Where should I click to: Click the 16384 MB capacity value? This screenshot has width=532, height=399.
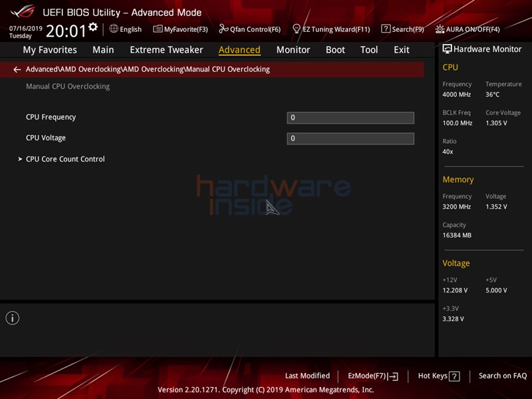click(457, 235)
